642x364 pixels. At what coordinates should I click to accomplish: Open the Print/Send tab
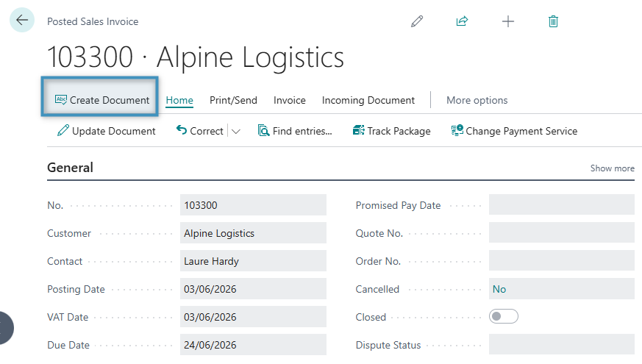(233, 100)
